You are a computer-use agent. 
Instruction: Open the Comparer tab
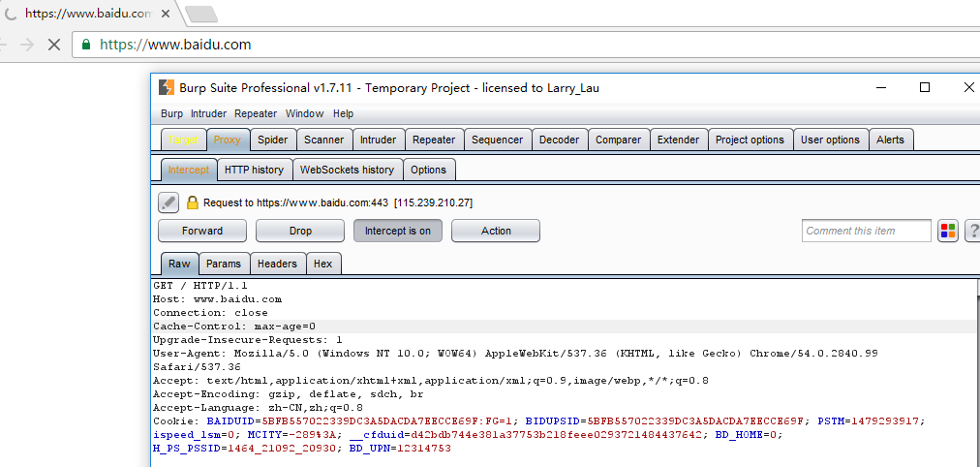tap(618, 140)
